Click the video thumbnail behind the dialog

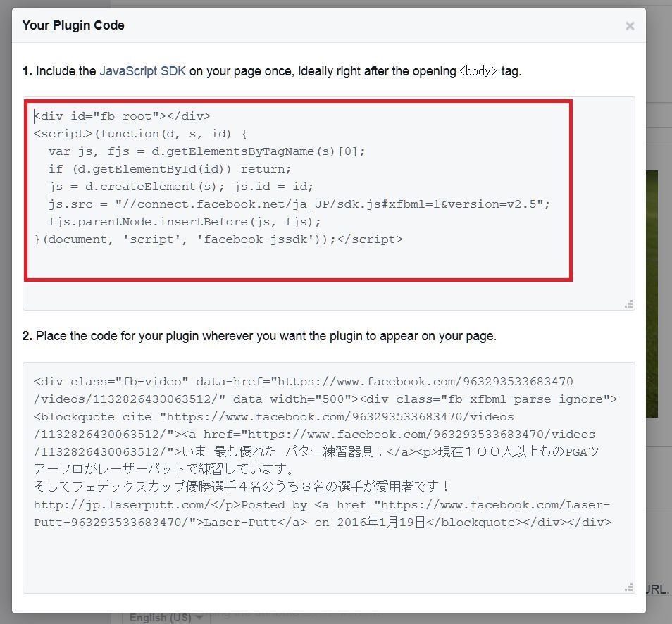point(652,294)
